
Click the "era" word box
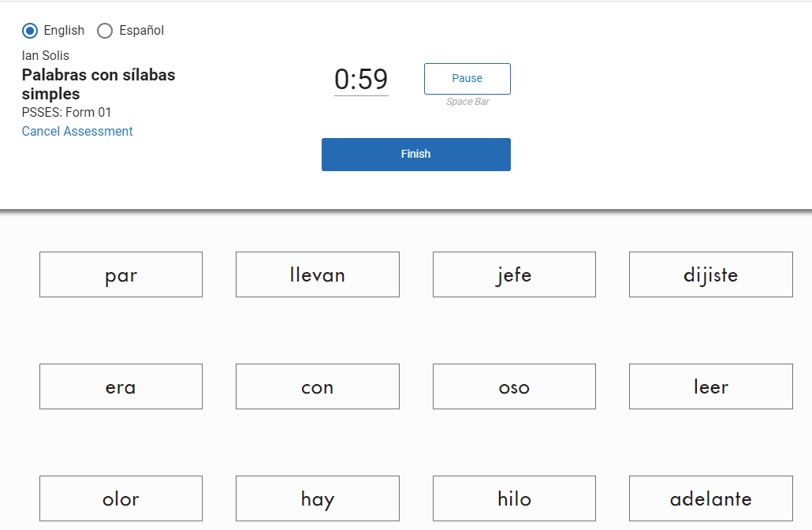click(121, 386)
